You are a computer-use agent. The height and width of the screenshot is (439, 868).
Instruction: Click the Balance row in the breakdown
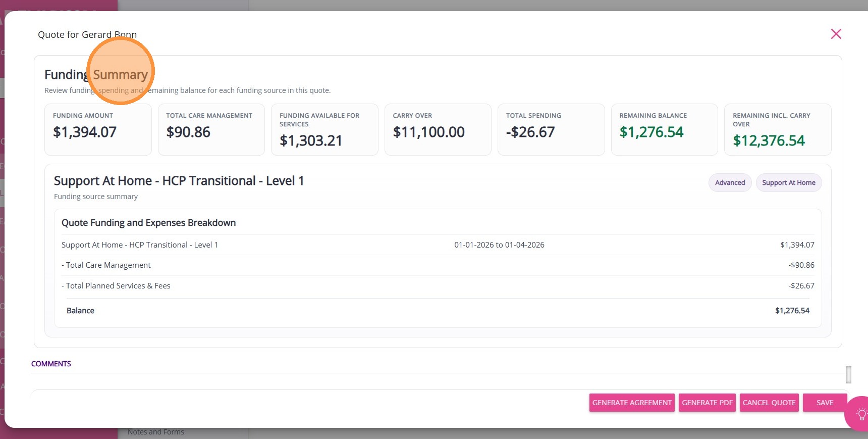click(x=438, y=311)
